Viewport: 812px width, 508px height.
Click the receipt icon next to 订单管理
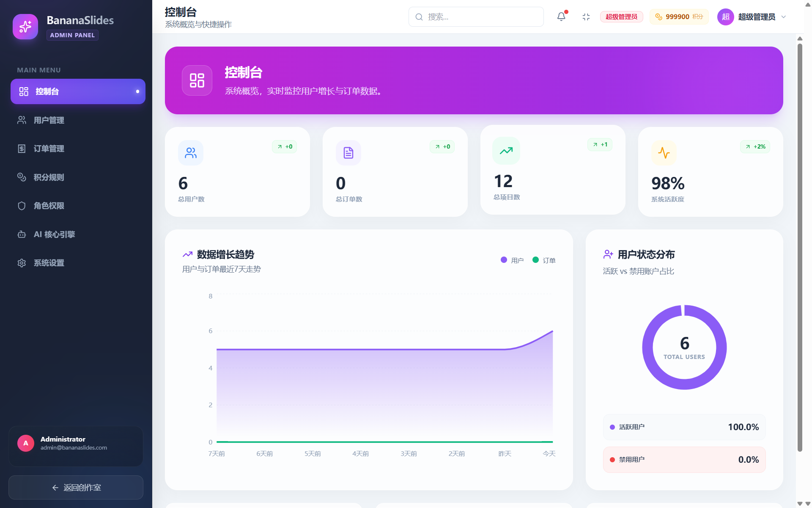coord(22,149)
